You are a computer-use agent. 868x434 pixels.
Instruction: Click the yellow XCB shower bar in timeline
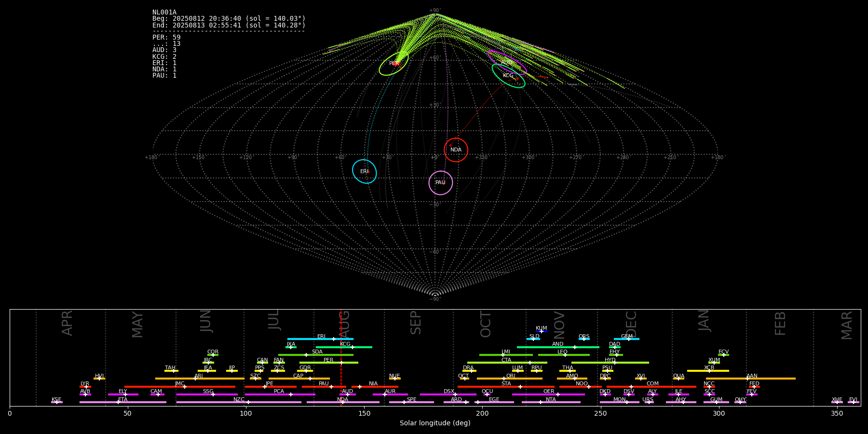click(x=708, y=371)
